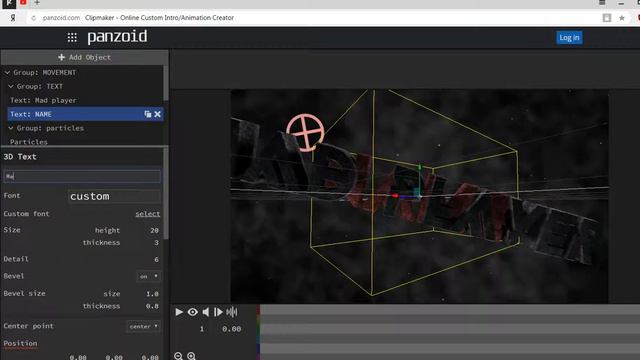Image resolution: width=640 pixels, height=360 pixels.
Task: Click the browser bookmark star icon
Action: (x=622, y=18)
